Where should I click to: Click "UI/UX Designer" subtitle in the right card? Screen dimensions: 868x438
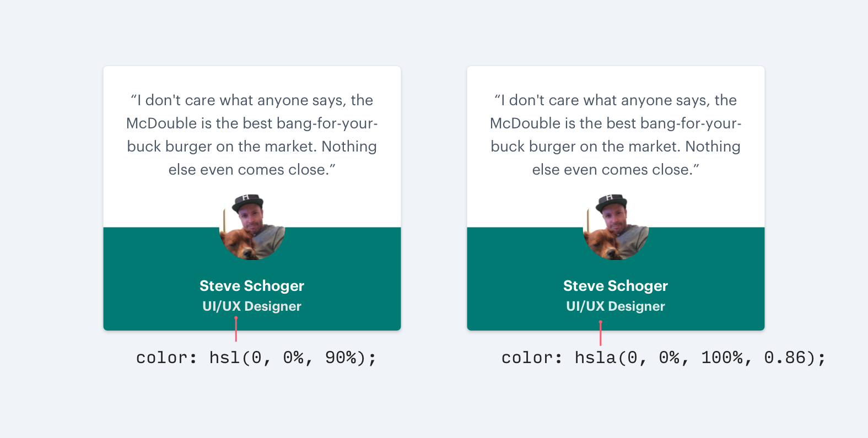tap(616, 306)
